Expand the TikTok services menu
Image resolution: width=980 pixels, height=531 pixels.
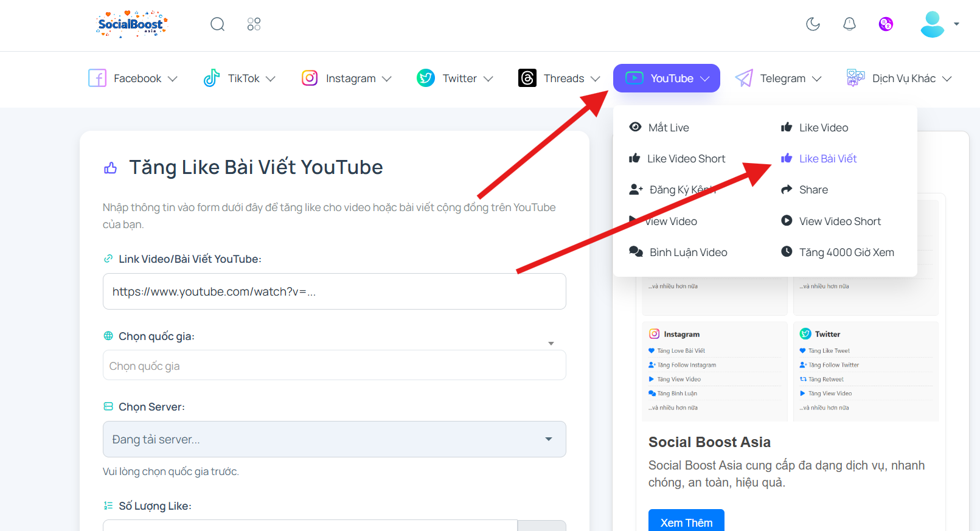[240, 78]
